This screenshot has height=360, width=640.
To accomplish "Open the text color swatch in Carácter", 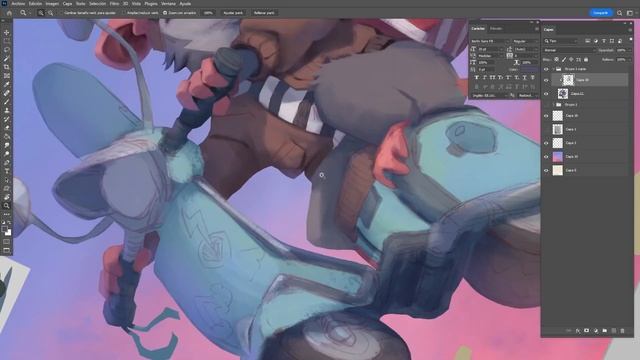I will tap(529, 70).
